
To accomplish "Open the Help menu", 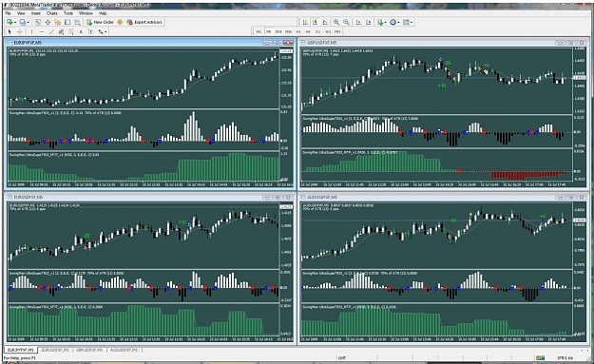I will pyautogui.click(x=103, y=13).
